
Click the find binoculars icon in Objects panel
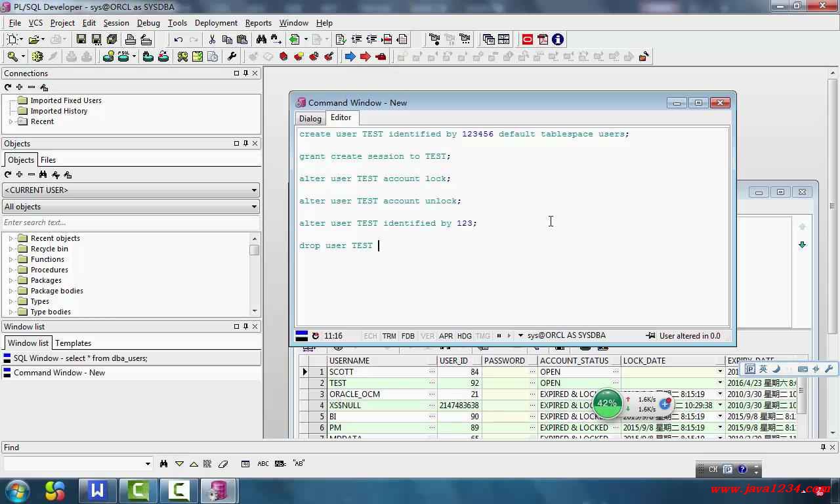[x=43, y=175]
